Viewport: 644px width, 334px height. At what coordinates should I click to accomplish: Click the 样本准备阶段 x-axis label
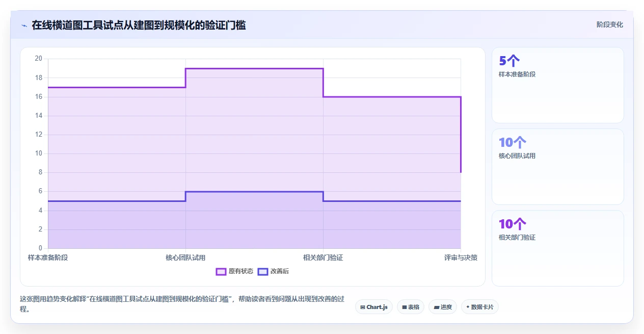[x=48, y=258]
